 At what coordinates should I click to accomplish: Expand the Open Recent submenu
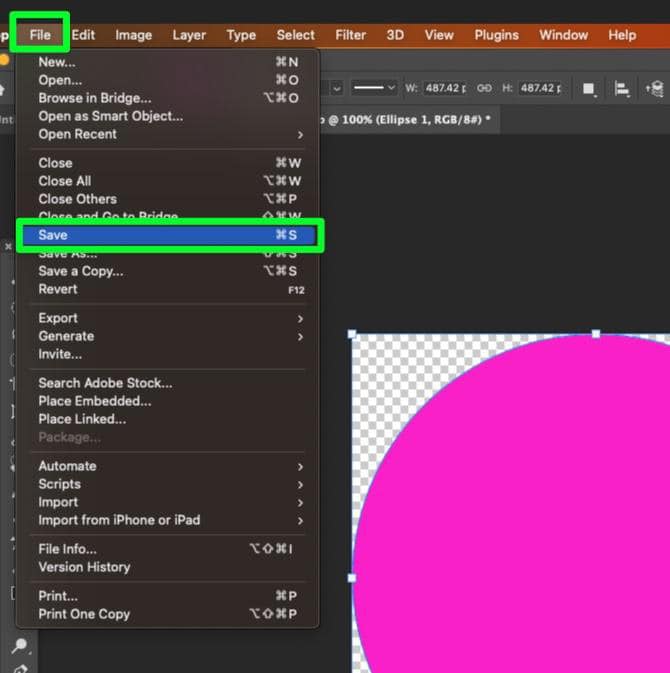[x=170, y=134]
